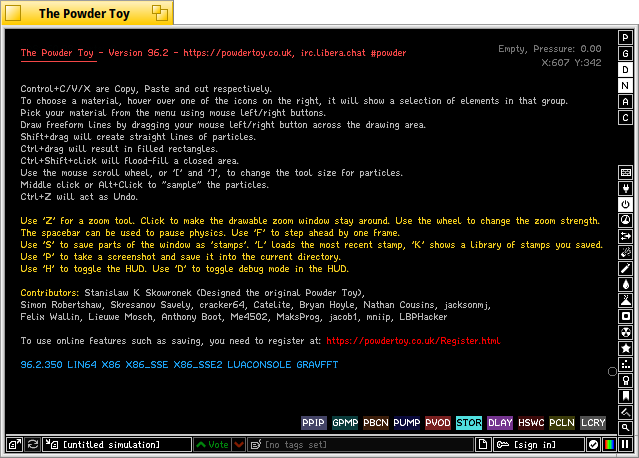This screenshot has height=458, width=639.
Task: Open the simulation browser icon
Action: [15, 445]
